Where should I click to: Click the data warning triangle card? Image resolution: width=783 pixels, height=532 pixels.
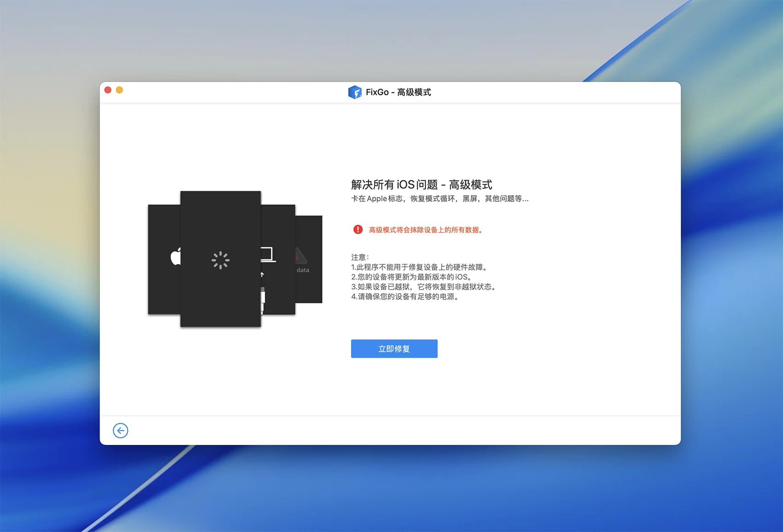tap(308, 259)
